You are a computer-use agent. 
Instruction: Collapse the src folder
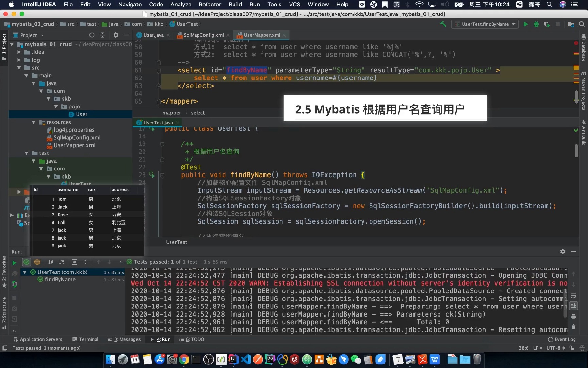click(19, 68)
